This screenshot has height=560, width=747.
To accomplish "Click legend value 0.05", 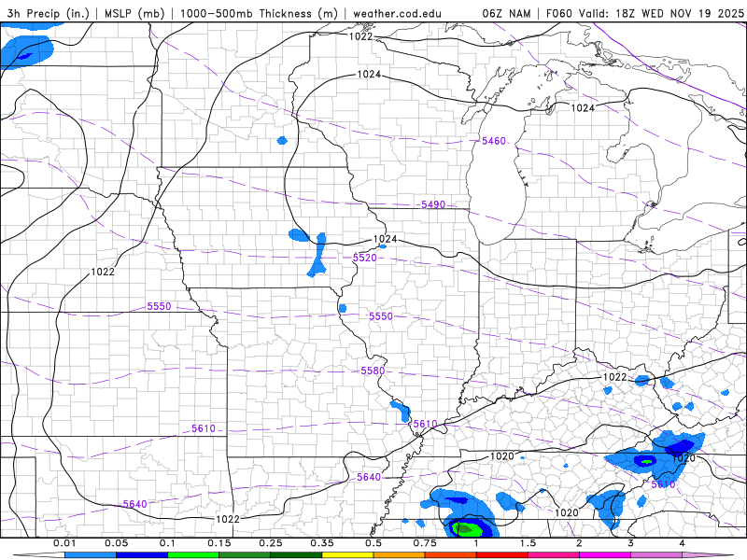I will (116, 543).
